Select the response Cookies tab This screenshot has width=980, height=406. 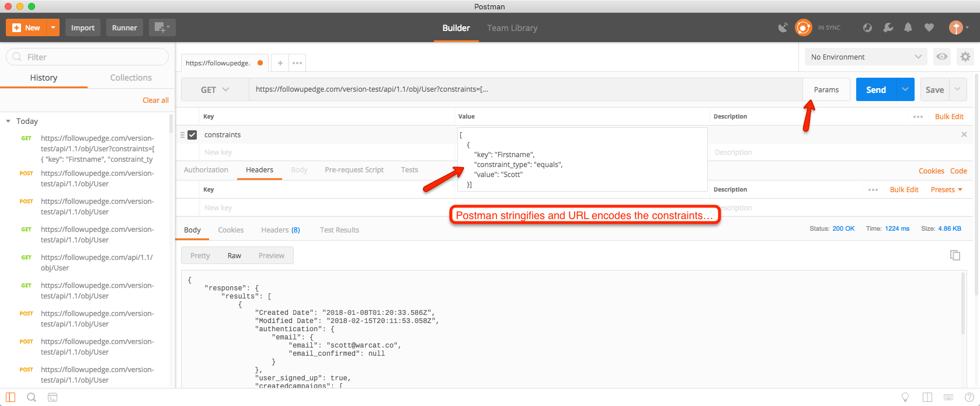[x=231, y=230]
